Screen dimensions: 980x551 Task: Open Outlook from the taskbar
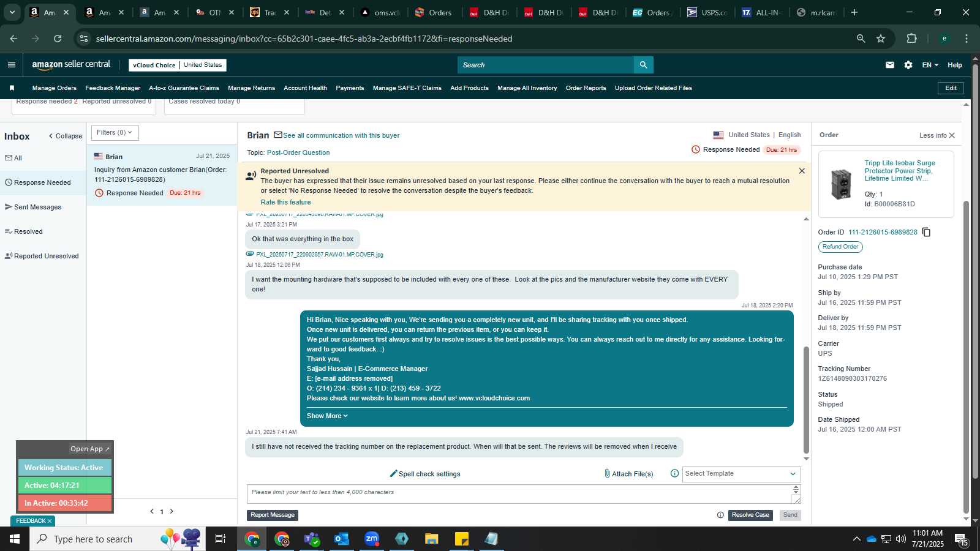point(342,539)
